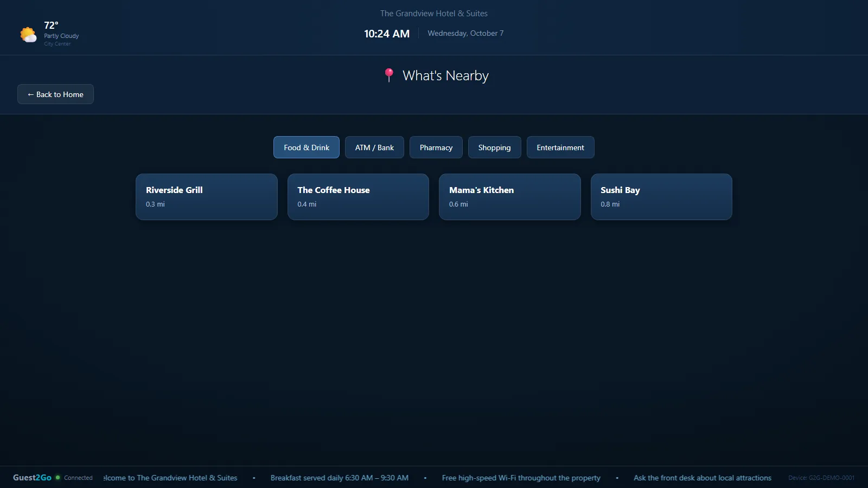Switch to the Entertainment tab
This screenshot has width=868, height=488.
coord(560,147)
